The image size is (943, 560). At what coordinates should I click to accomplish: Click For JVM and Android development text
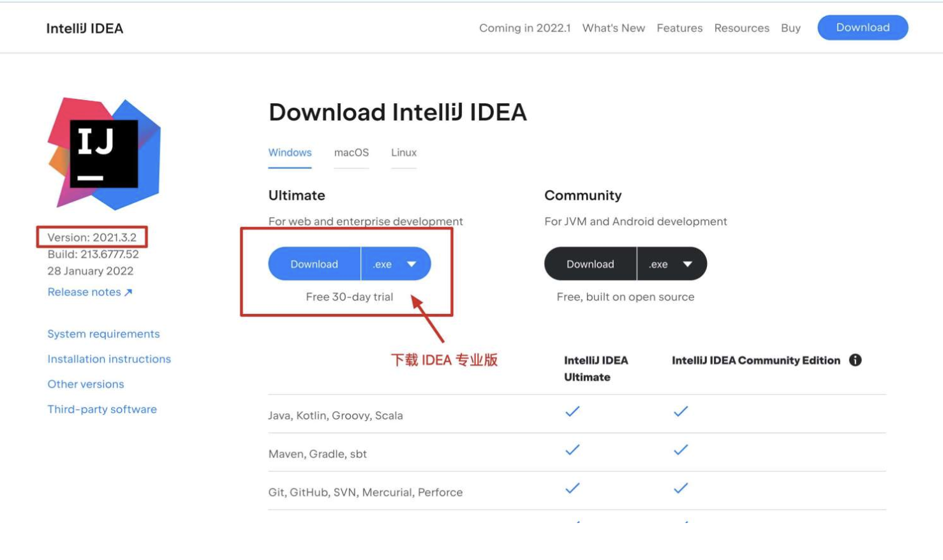click(635, 221)
